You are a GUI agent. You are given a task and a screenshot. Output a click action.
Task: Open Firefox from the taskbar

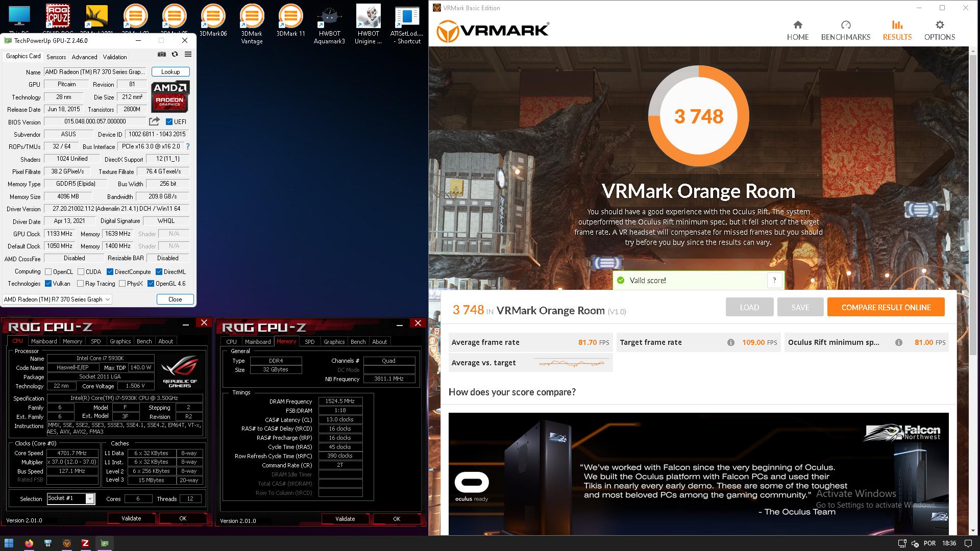[29, 543]
